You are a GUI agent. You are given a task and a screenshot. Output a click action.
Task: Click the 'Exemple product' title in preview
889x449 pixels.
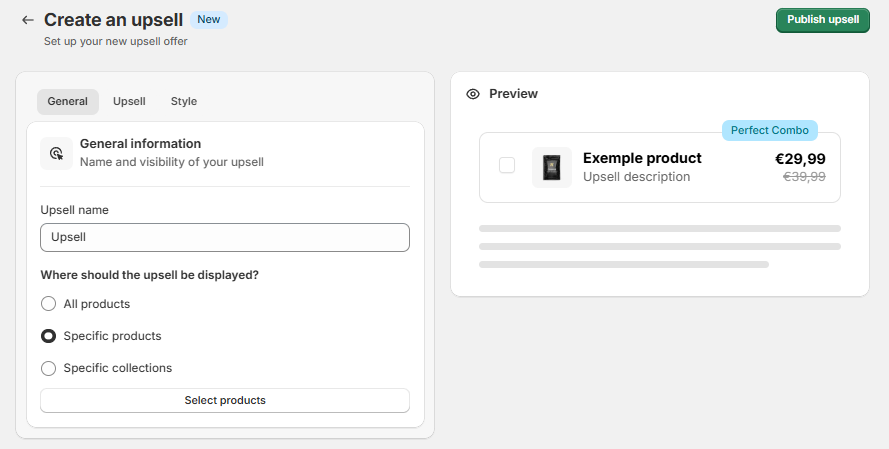642,158
